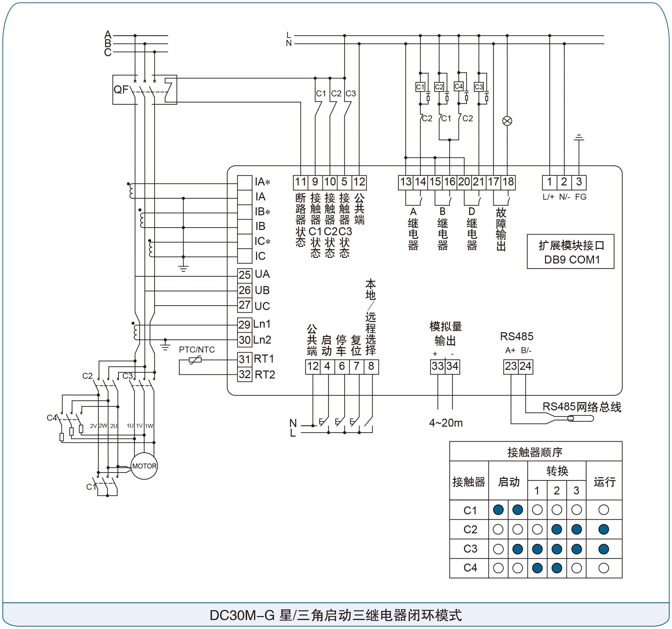
Task: Click terminal 34 analog output minus
Action: pos(453,367)
